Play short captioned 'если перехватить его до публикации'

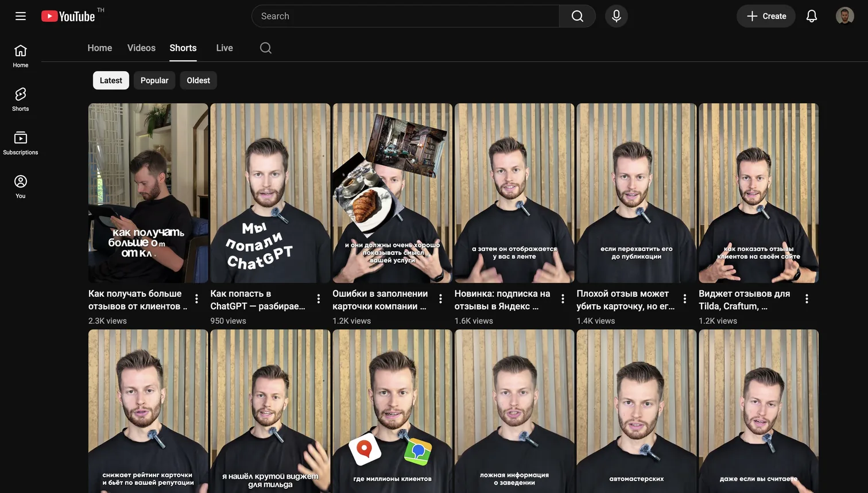coord(637,193)
